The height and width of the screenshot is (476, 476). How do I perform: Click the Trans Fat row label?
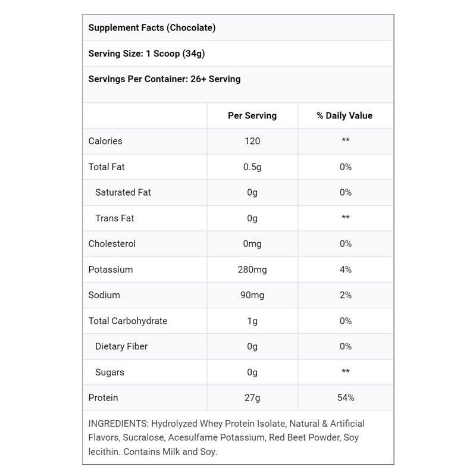coord(114,218)
